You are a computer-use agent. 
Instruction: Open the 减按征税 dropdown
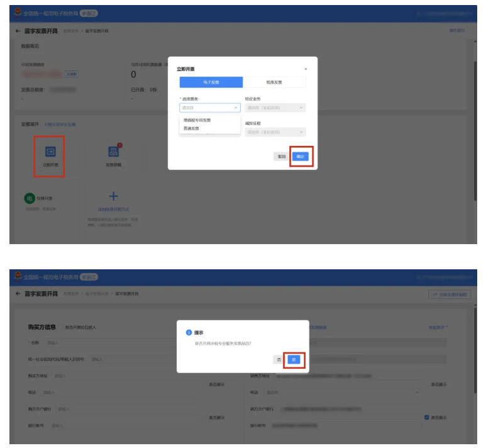(275, 132)
